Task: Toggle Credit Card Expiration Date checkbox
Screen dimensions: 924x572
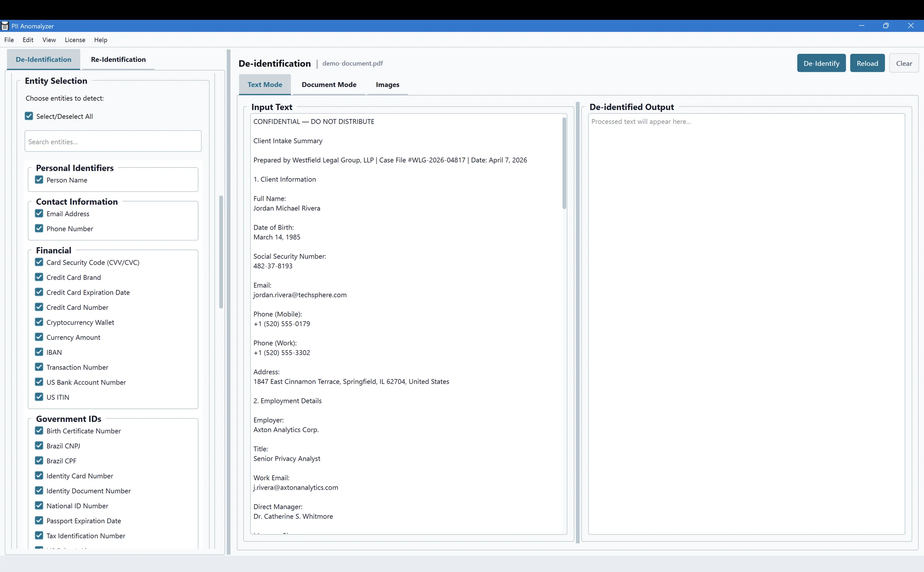Action: (x=39, y=292)
